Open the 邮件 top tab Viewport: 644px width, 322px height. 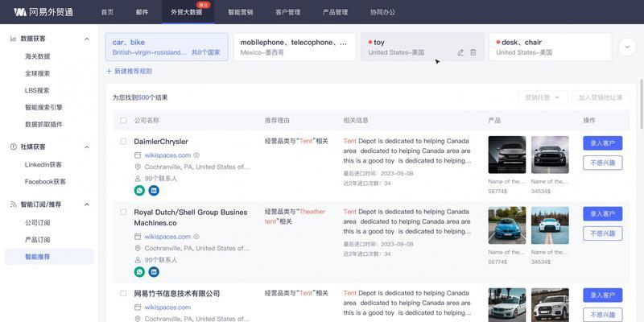pyautogui.click(x=142, y=12)
